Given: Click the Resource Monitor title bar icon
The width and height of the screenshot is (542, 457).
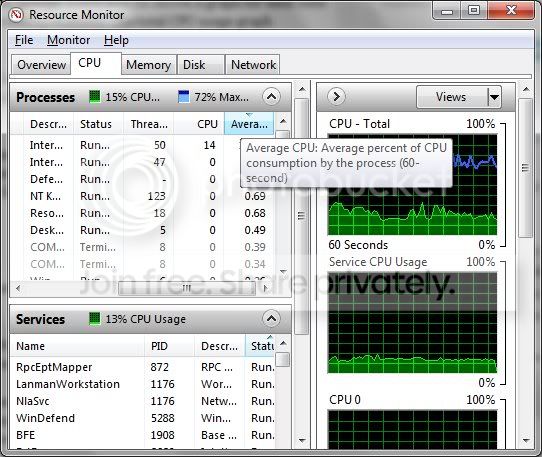Looking at the screenshot, I should (16, 15).
